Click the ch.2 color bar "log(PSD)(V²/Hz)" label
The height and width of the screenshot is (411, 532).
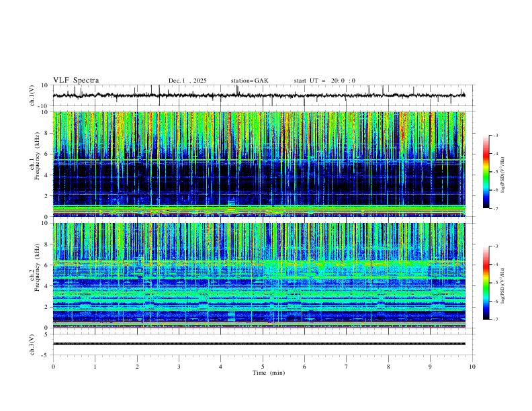503,285
